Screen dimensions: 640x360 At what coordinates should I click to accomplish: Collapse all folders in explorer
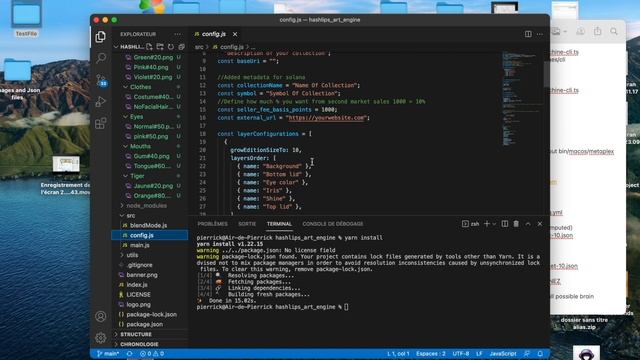click(x=181, y=47)
